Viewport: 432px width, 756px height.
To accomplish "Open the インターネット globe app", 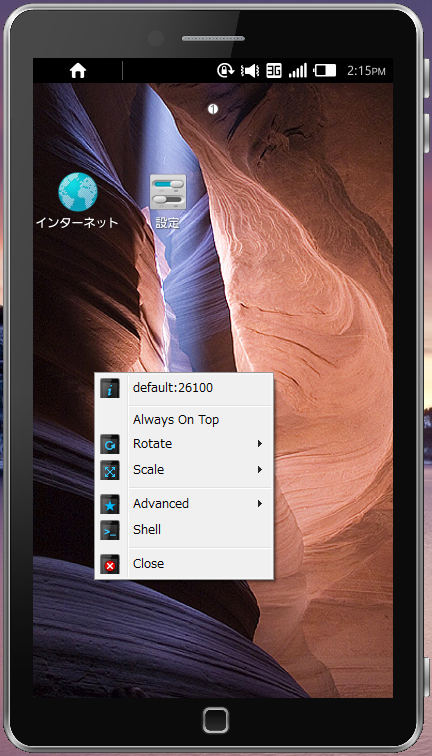I will 78,192.
